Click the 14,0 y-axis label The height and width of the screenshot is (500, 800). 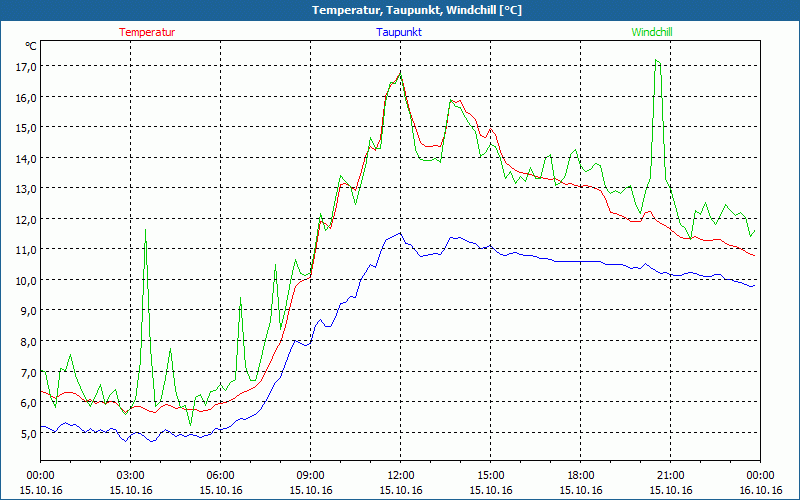26,158
